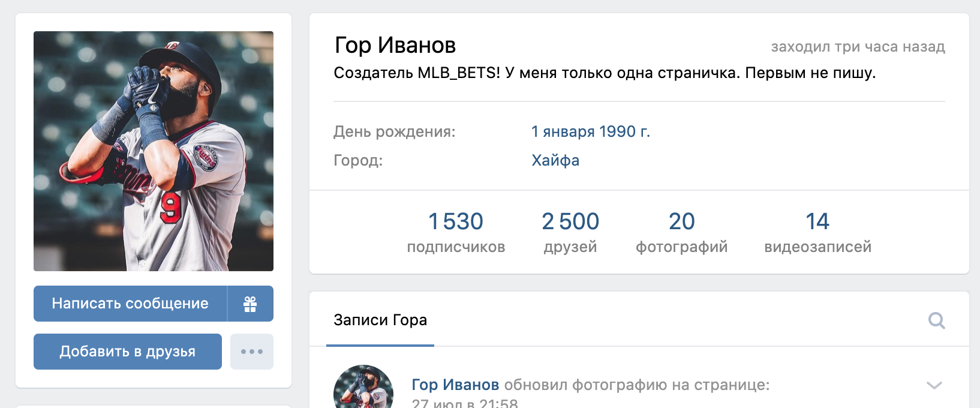
Task: Open the large profile photo
Action: tap(154, 151)
